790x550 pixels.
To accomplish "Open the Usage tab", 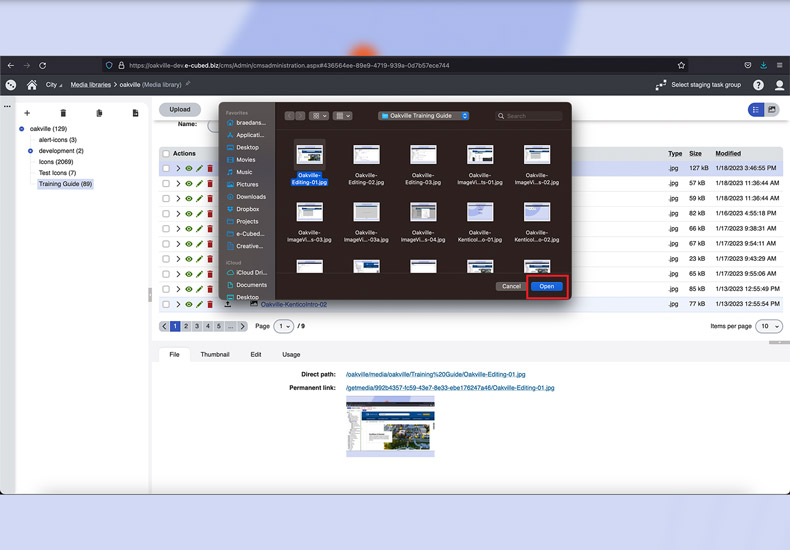I will [x=290, y=354].
